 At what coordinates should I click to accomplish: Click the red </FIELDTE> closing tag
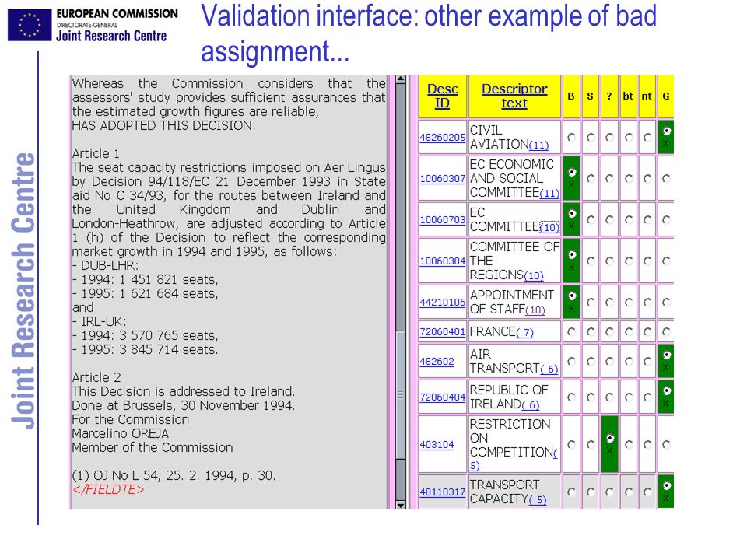[x=108, y=489]
